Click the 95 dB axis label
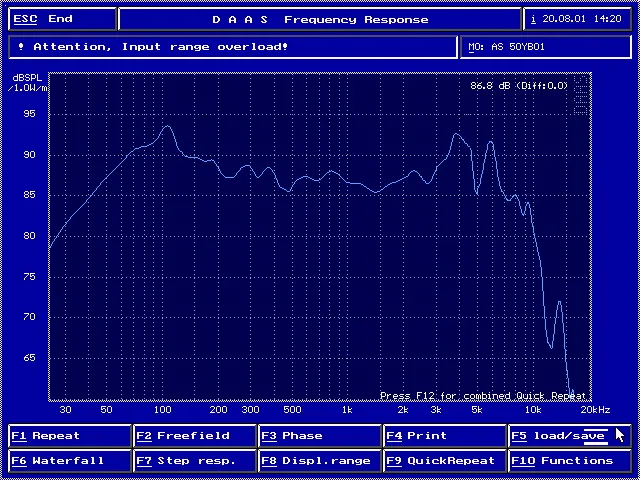 [x=30, y=113]
